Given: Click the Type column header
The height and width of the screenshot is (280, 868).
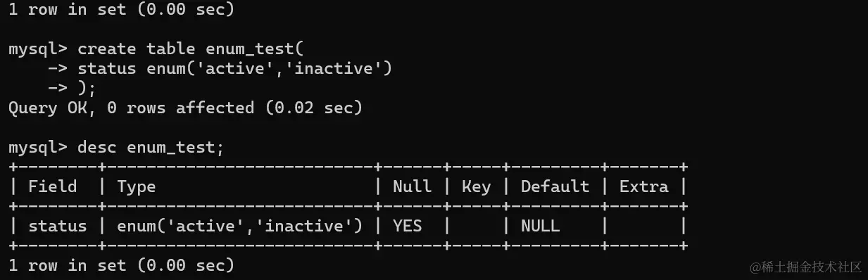Looking at the screenshot, I should (x=136, y=186).
